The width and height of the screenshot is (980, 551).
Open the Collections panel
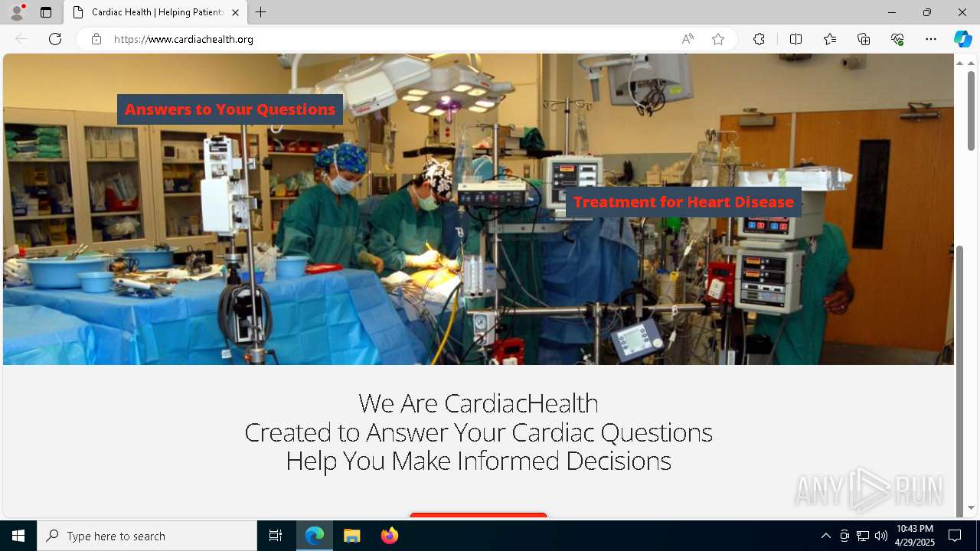864,39
